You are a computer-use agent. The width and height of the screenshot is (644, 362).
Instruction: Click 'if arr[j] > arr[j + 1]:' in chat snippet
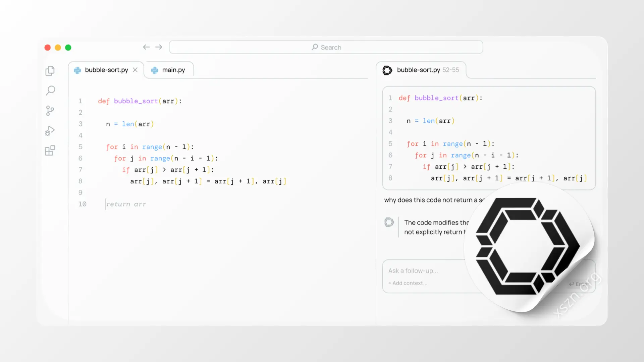pyautogui.click(x=469, y=167)
